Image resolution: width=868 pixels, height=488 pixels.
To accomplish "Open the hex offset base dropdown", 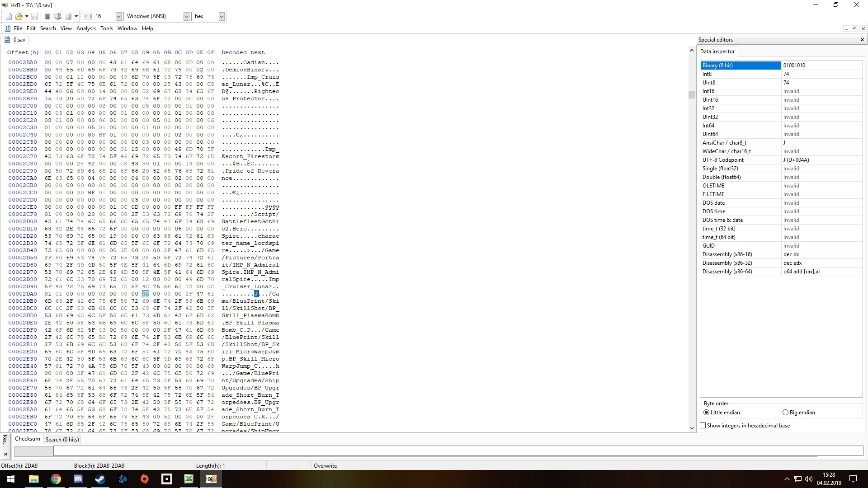I will tap(221, 16).
